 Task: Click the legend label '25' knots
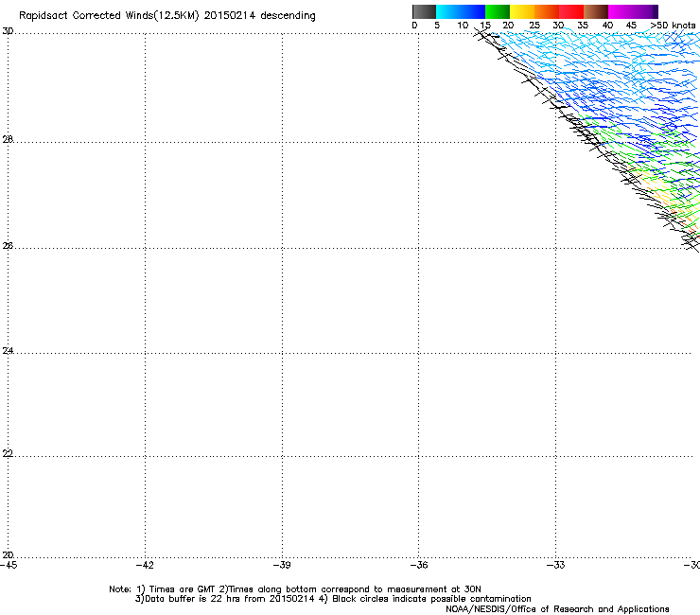click(x=534, y=26)
